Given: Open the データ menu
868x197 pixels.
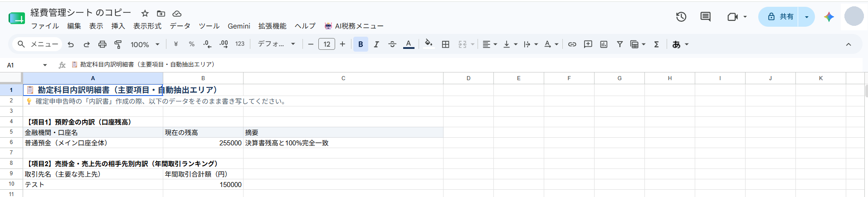Looking at the screenshot, I should tap(180, 26).
